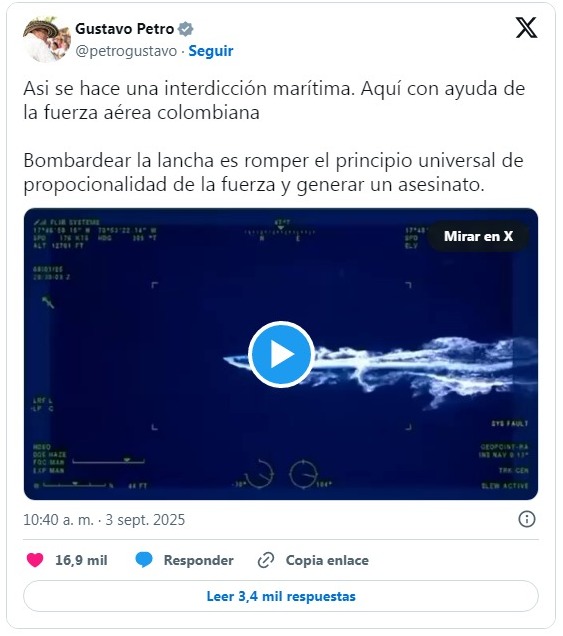Viewport: 563px width, 636px height.
Task: Play the embedded video
Action: click(281, 354)
